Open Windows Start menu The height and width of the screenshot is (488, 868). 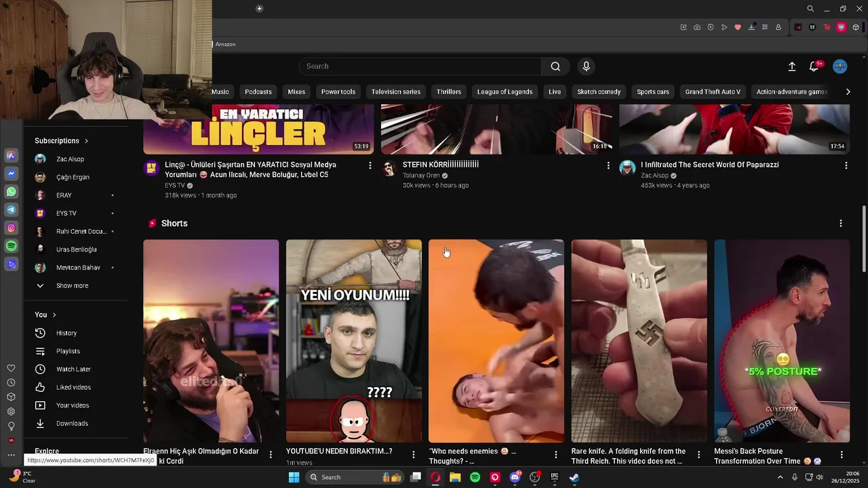pyautogui.click(x=294, y=477)
